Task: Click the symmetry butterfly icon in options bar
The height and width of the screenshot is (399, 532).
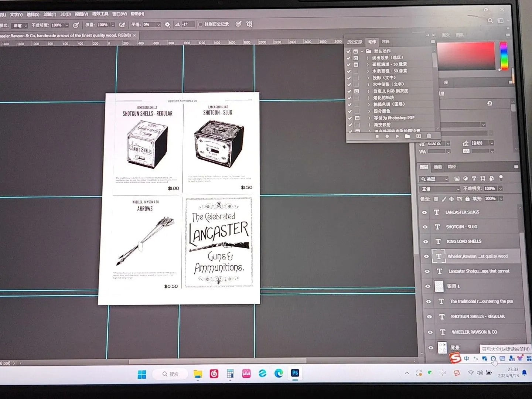Action: point(249,24)
